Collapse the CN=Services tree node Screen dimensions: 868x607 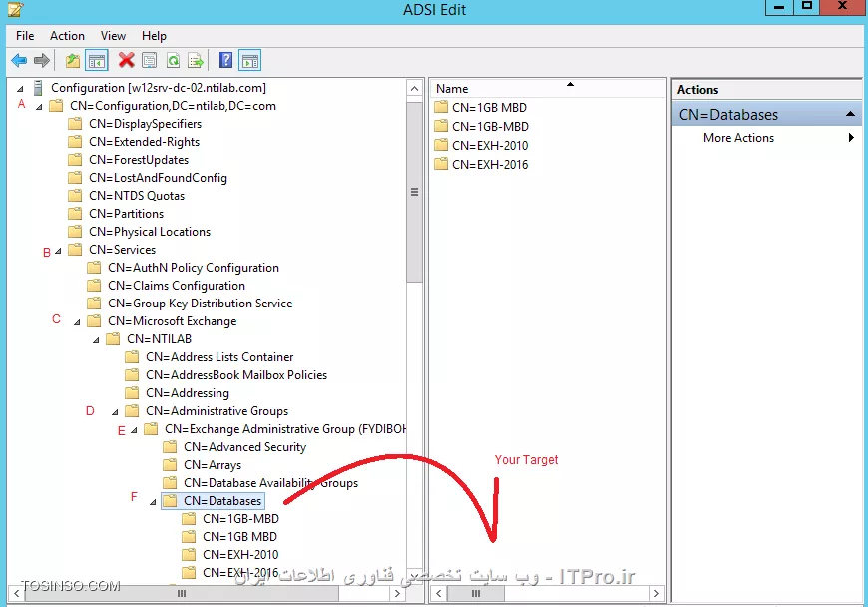click(58, 251)
